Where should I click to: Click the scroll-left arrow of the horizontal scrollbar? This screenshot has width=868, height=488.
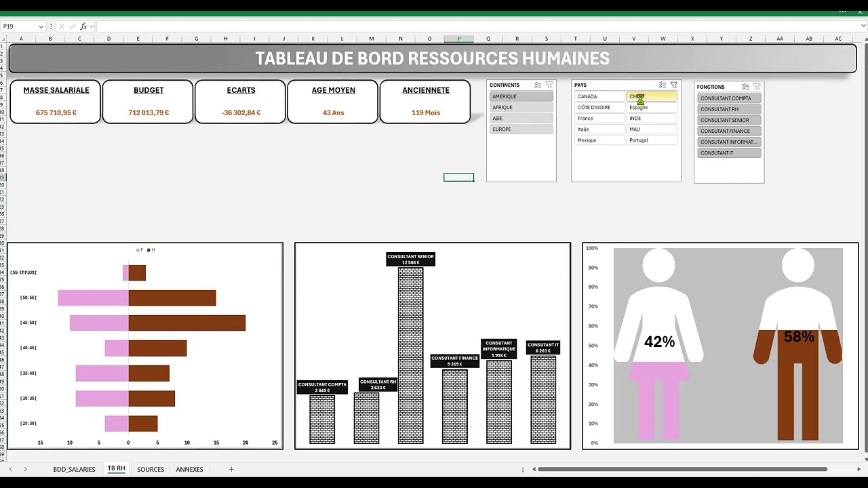(533, 469)
